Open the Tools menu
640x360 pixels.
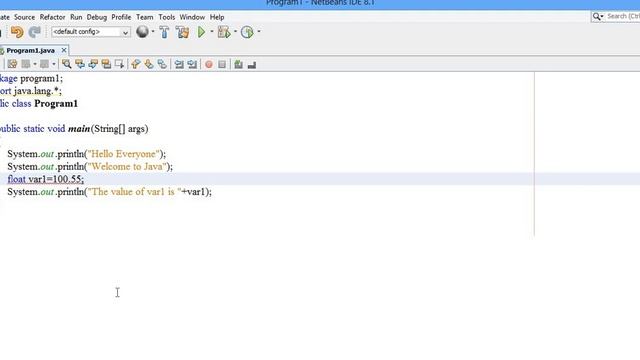(167, 17)
